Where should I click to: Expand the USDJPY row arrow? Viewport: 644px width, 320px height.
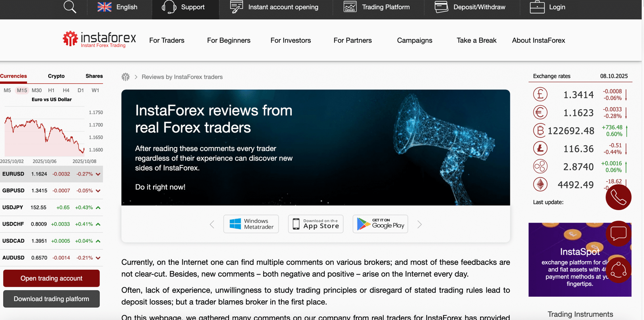click(98, 208)
